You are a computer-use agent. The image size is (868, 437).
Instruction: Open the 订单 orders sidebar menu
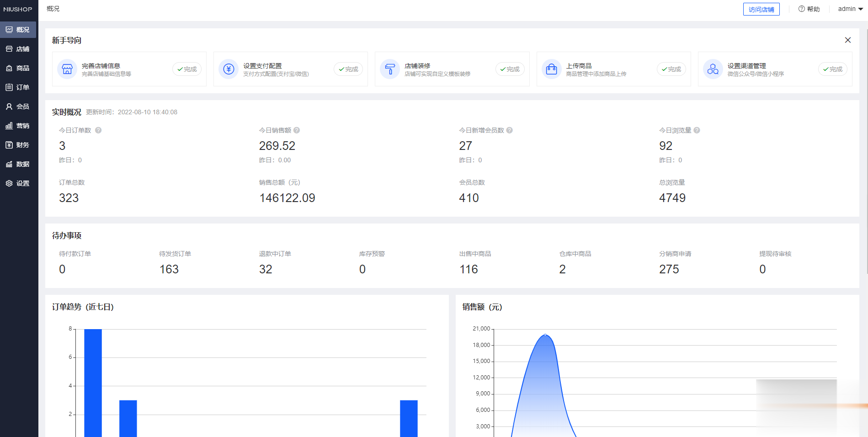tap(18, 87)
